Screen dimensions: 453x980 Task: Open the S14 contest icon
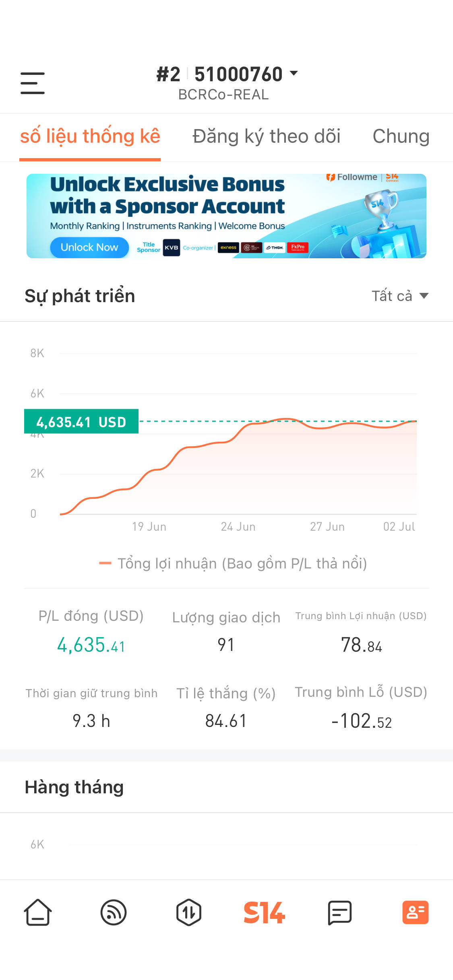[264, 912]
